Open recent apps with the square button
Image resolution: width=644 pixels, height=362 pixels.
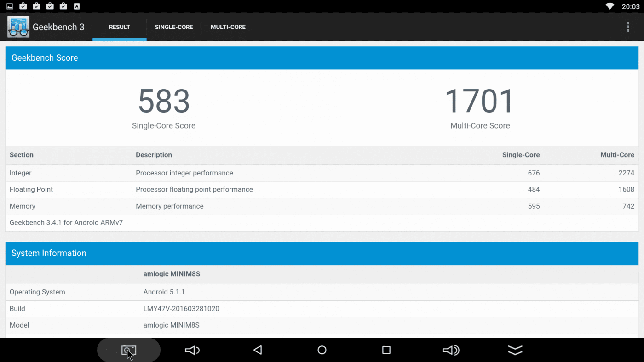click(x=386, y=351)
